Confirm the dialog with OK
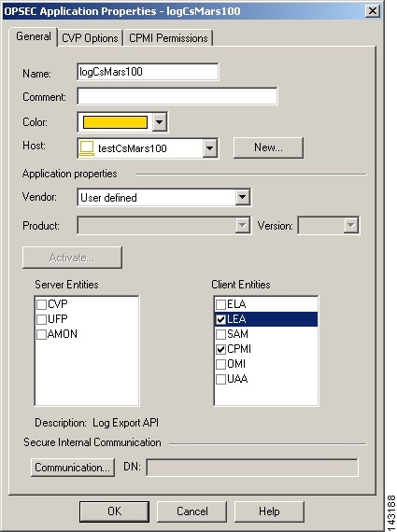The width and height of the screenshot is (397, 532). click(115, 511)
